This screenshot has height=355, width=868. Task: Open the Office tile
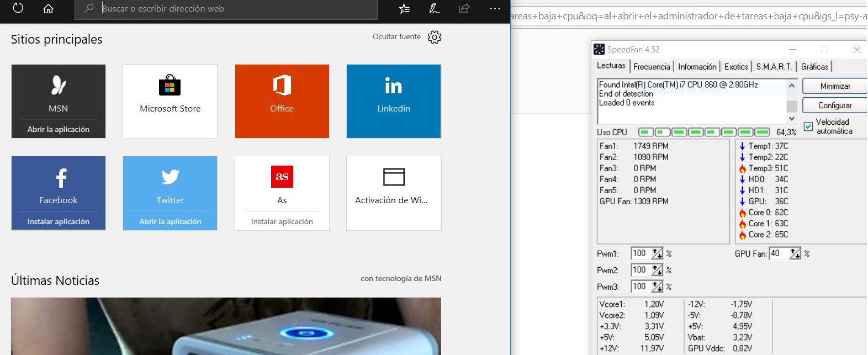pos(282,101)
